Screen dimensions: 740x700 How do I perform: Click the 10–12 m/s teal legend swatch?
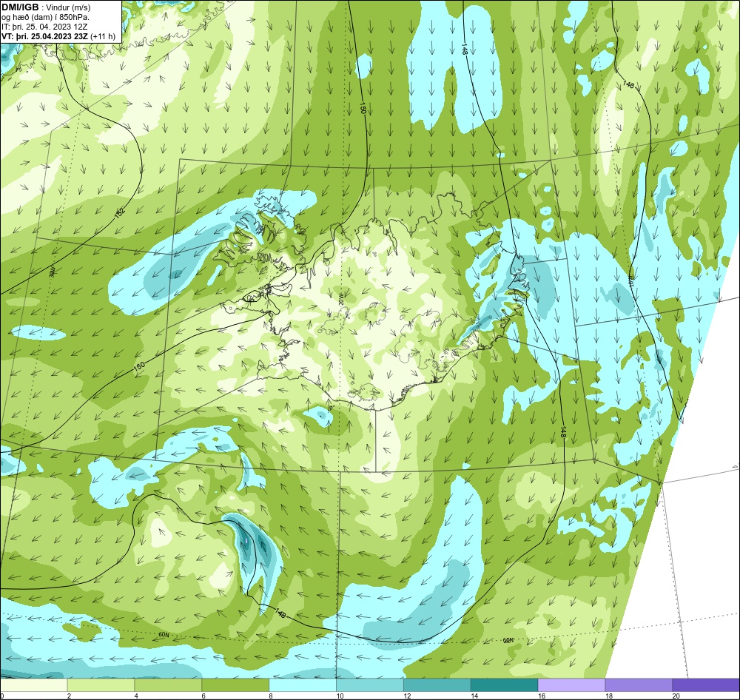[370, 684]
